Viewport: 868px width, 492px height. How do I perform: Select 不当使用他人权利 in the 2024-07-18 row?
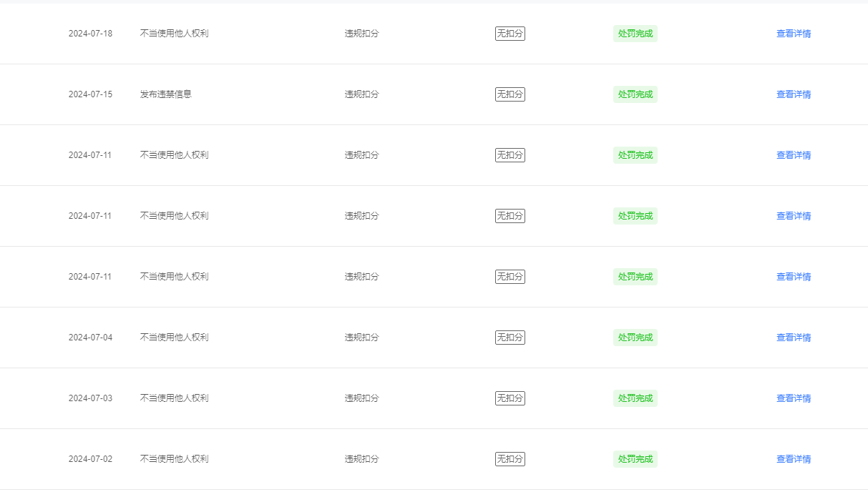(x=175, y=34)
